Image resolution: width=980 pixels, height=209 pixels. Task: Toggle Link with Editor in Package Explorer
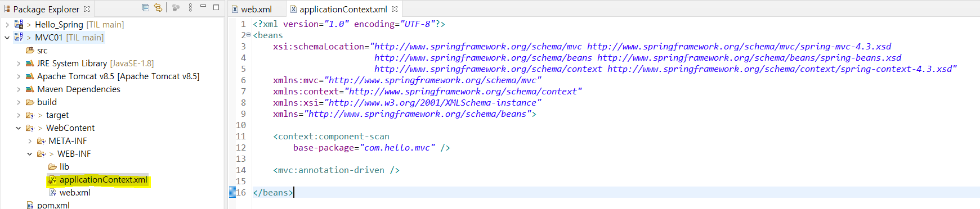(158, 8)
